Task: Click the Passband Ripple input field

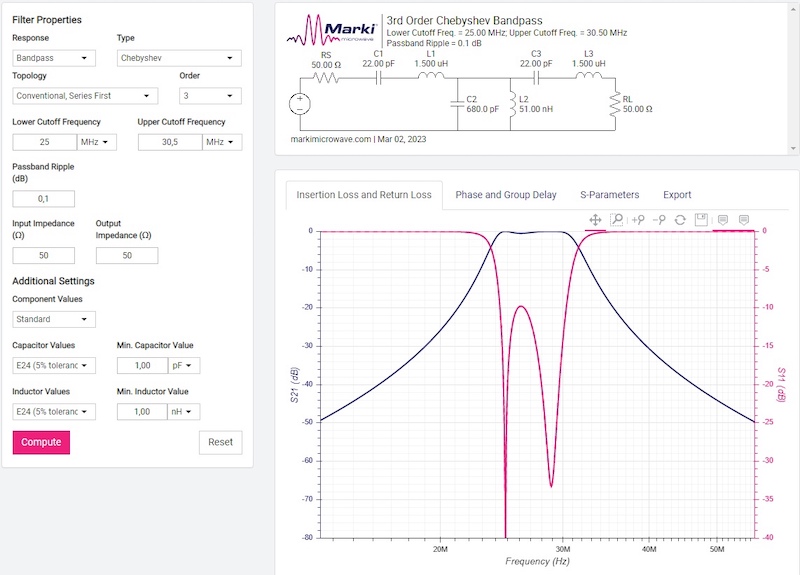Action: (43, 199)
